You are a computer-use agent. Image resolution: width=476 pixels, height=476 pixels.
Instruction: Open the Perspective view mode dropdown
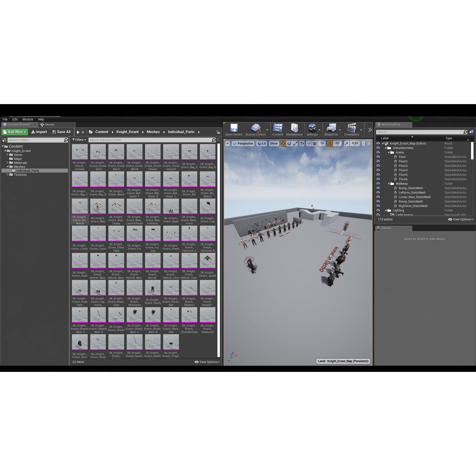[x=243, y=144]
